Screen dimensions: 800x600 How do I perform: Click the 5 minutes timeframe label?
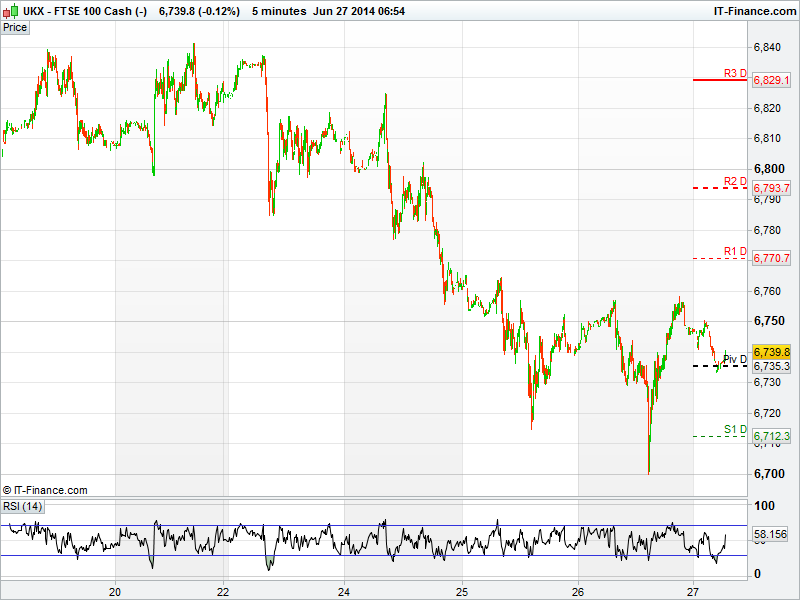(280, 10)
